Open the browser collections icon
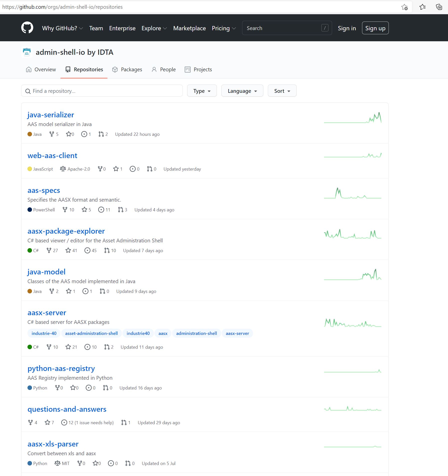This screenshot has width=448, height=476. click(439, 7)
